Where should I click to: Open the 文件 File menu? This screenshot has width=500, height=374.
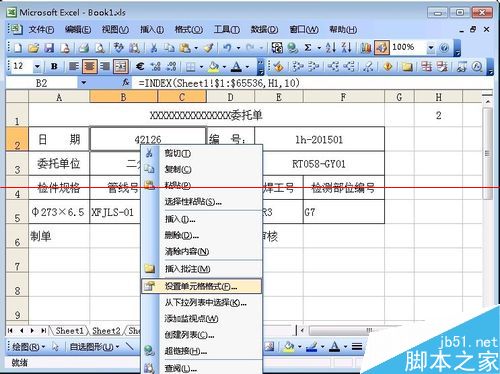41,30
